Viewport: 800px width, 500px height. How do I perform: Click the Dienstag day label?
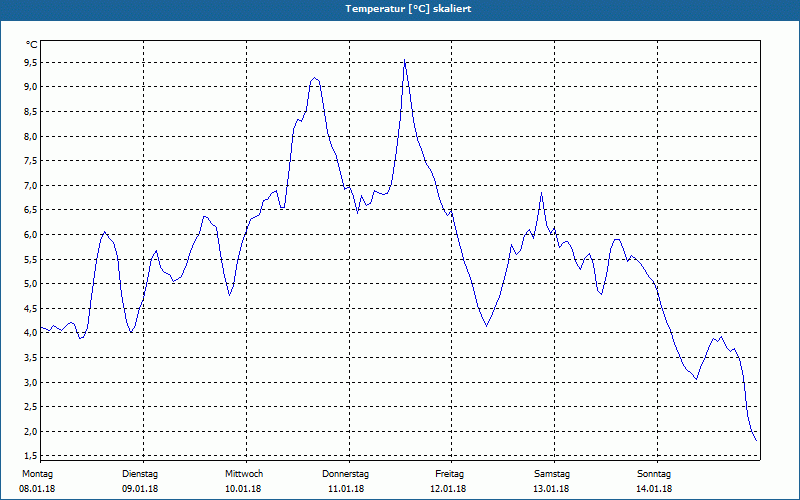coord(140,474)
